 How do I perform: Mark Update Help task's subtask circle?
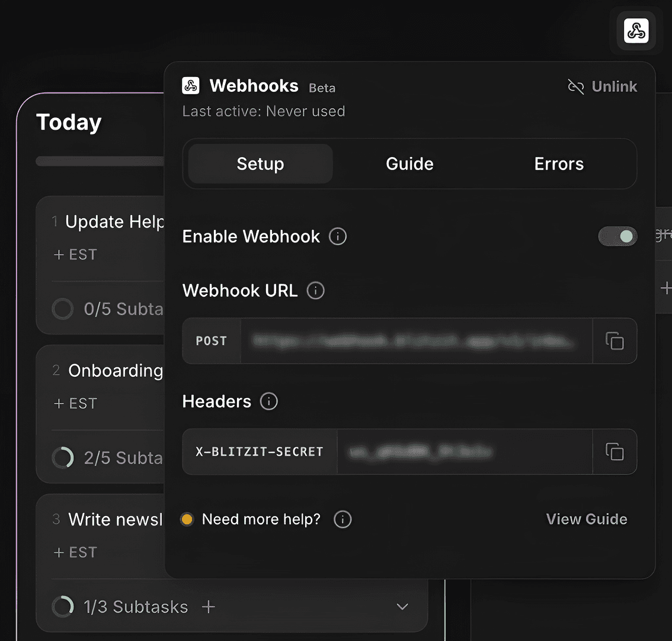point(63,309)
